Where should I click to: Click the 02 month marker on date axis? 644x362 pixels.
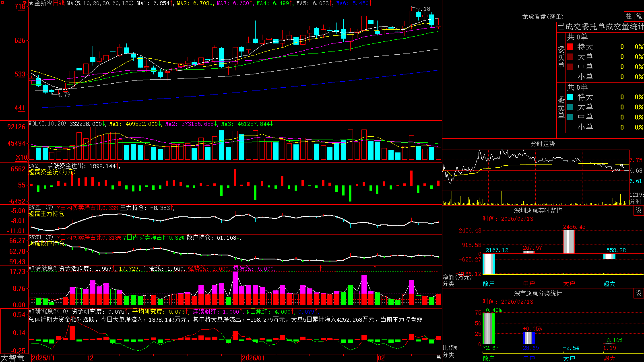tap(381, 358)
